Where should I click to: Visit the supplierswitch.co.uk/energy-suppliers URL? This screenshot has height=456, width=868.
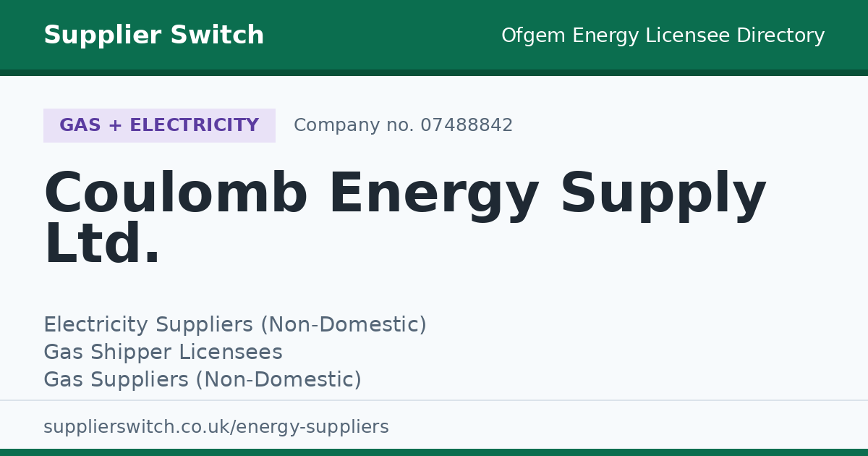[216, 427]
